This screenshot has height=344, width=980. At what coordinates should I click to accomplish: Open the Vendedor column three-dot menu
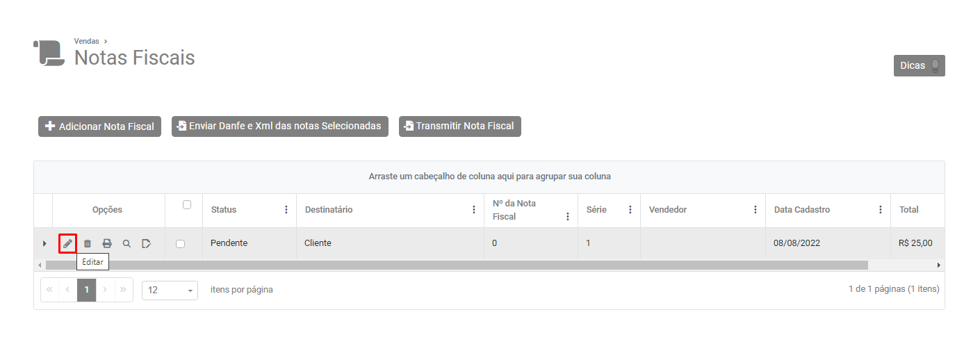tap(756, 210)
